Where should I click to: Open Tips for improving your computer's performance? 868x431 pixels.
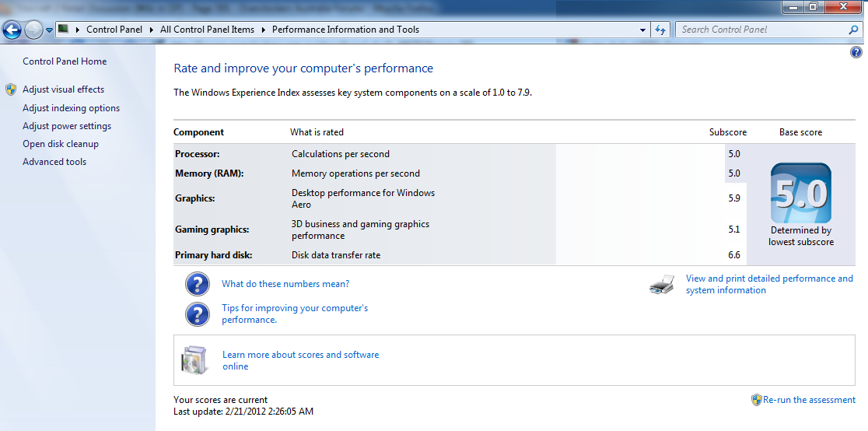tap(295, 314)
